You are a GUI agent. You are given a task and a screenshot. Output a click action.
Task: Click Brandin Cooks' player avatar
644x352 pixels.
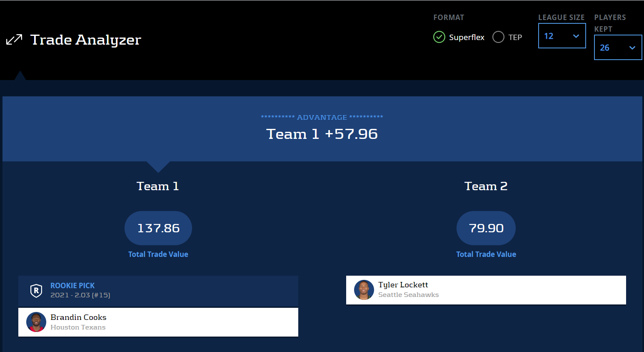[36, 322]
